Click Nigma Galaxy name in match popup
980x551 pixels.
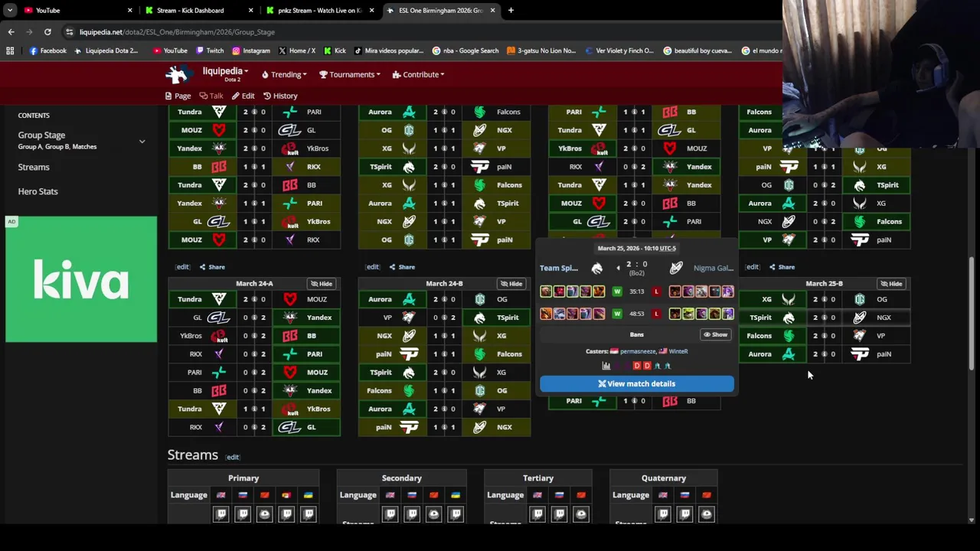(x=714, y=268)
